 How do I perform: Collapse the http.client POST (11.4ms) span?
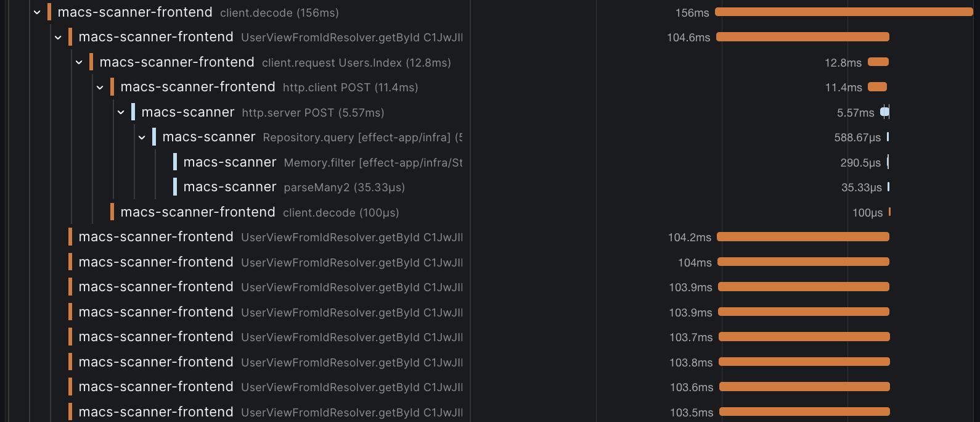click(100, 86)
